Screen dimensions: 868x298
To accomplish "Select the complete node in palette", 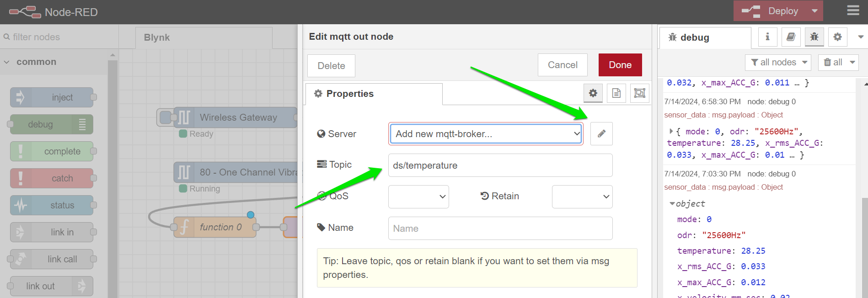I will click(x=52, y=151).
